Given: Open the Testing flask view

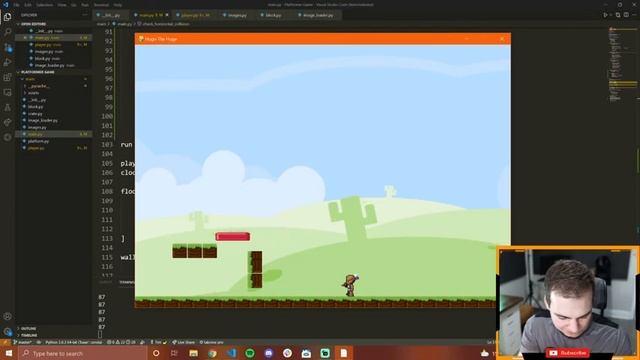Looking at the screenshot, I should [7, 108].
